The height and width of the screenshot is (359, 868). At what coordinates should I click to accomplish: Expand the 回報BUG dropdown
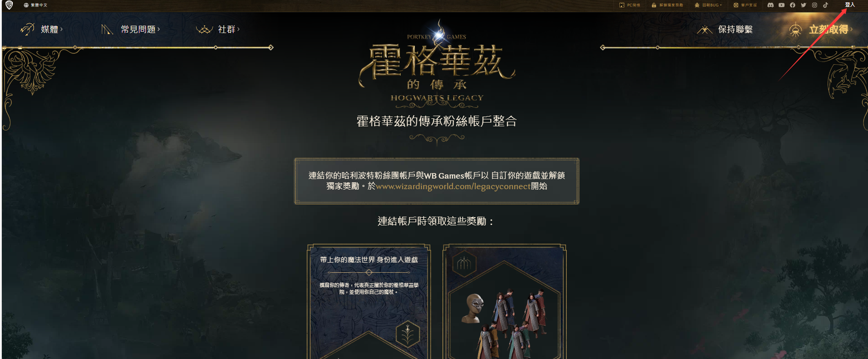pyautogui.click(x=708, y=5)
